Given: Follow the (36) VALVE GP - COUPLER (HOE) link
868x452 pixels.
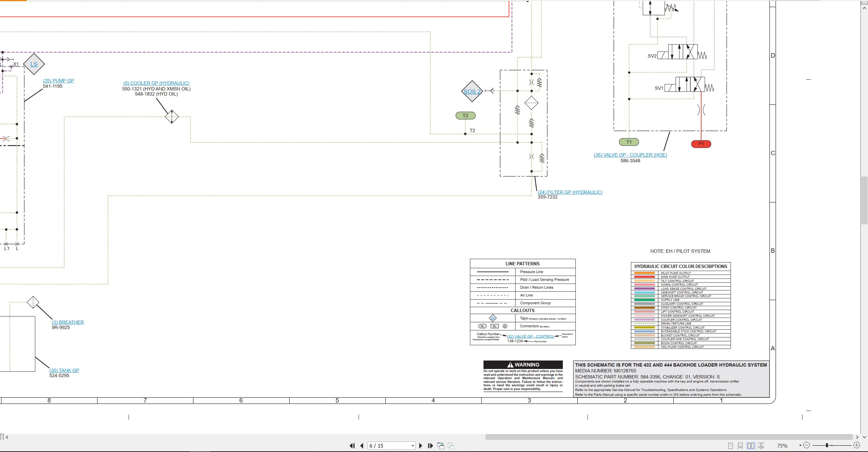Looking at the screenshot, I should [x=630, y=155].
